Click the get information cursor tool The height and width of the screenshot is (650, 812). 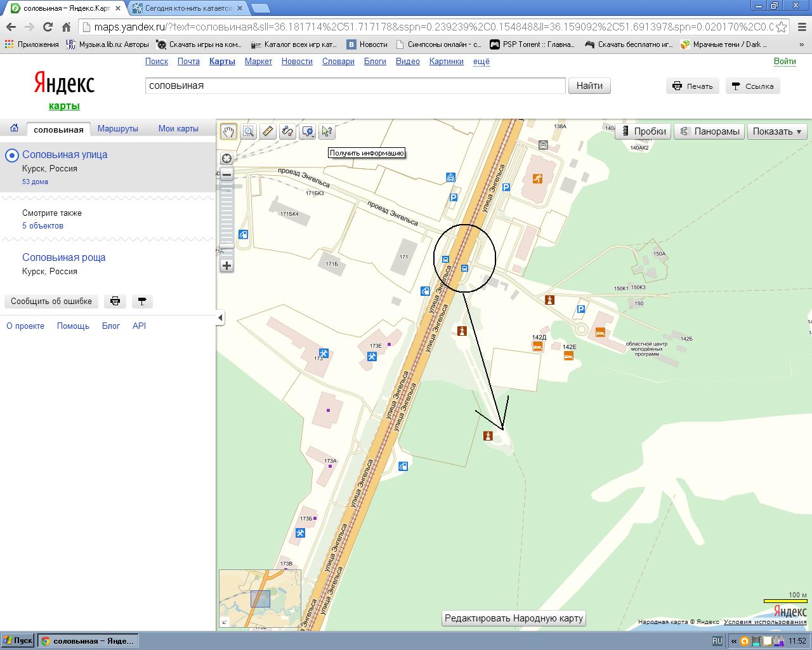tap(327, 131)
